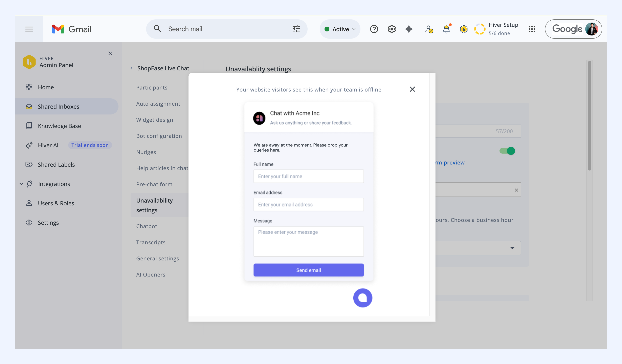The width and height of the screenshot is (622, 364).
Task: Click the Chat with Acme Inc title
Action: pyautogui.click(x=295, y=113)
